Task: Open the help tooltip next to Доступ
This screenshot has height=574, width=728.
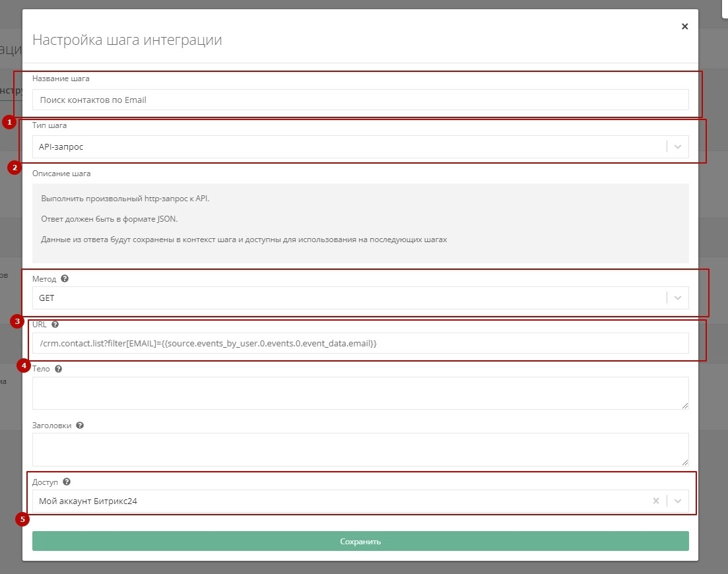Action: pos(66,482)
